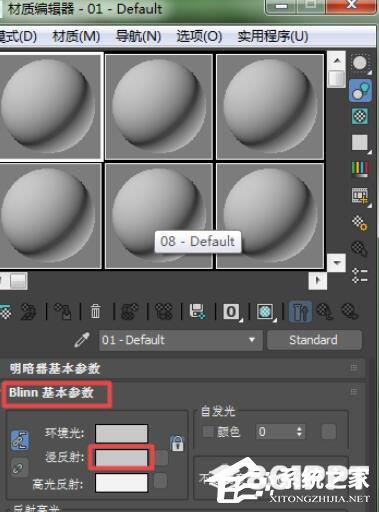
Task: Click the Make Preview filmstrip icon
Action: coord(360,196)
